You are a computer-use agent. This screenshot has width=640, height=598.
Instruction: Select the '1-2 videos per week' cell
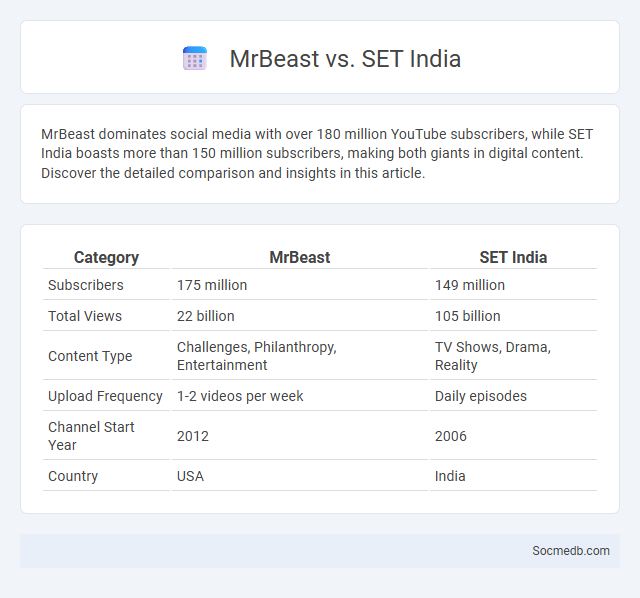pyautogui.click(x=300, y=396)
